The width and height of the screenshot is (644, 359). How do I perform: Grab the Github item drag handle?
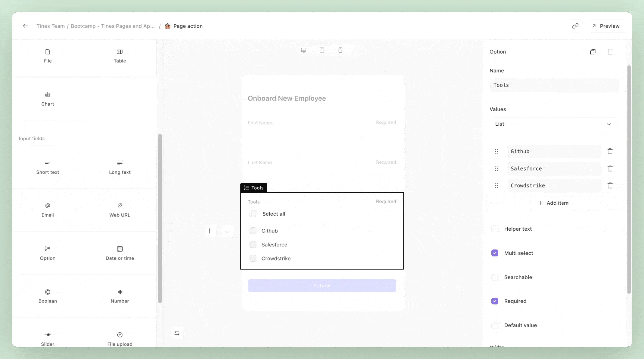pos(496,151)
